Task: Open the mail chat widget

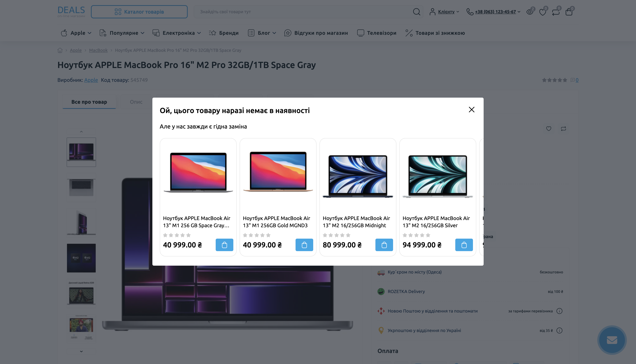Action: click(x=612, y=340)
